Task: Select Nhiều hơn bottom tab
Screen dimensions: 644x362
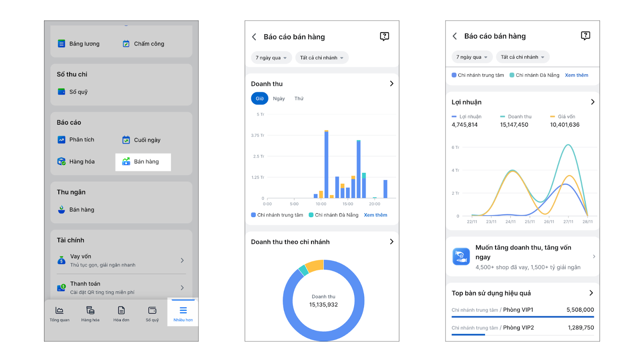Action: click(x=183, y=314)
